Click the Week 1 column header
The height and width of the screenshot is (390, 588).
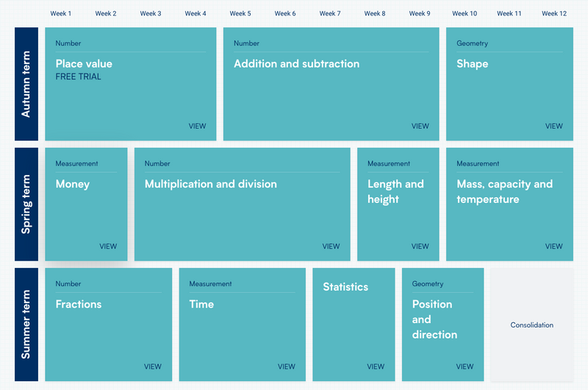point(61,13)
